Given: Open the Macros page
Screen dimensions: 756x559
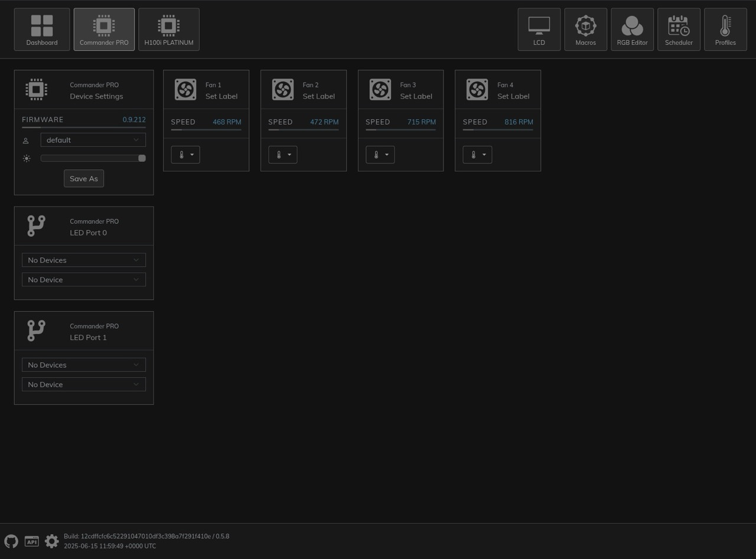Looking at the screenshot, I should coord(585,30).
